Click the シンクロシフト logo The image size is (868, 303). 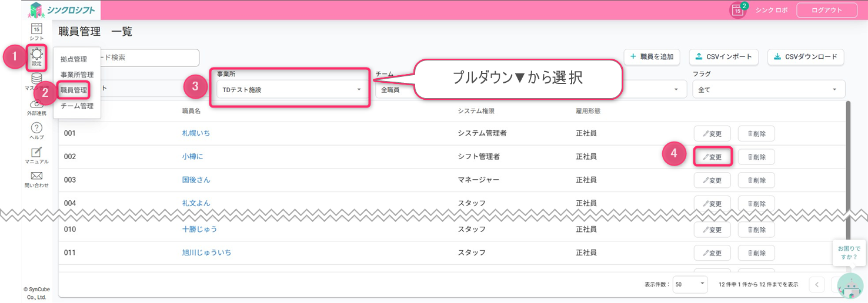click(62, 10)
